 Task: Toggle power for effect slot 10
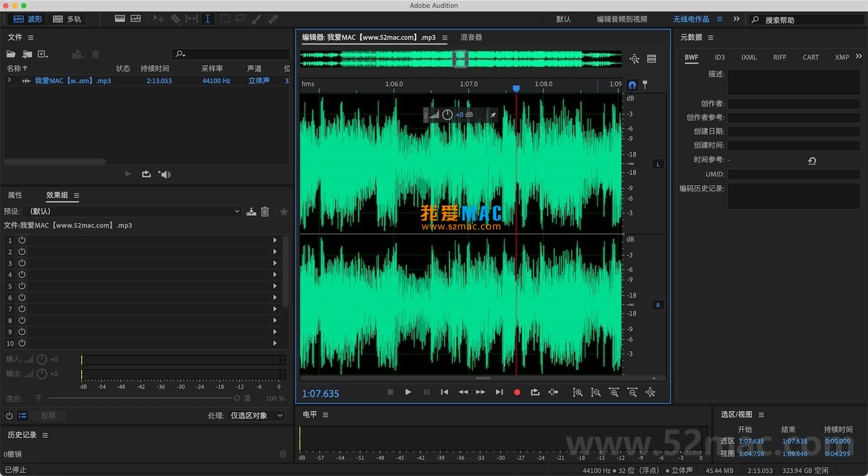tap(22, 343)
